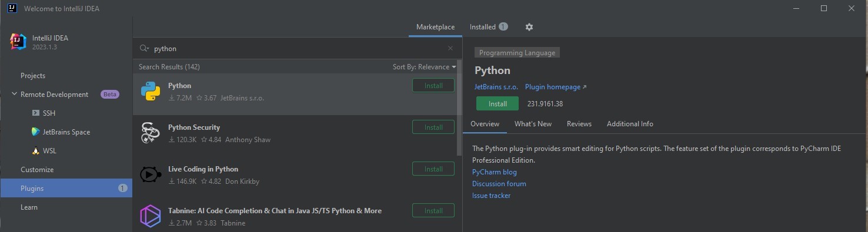Click the plugin search input field
Viewport: 868px width, 232px height.
297,49
